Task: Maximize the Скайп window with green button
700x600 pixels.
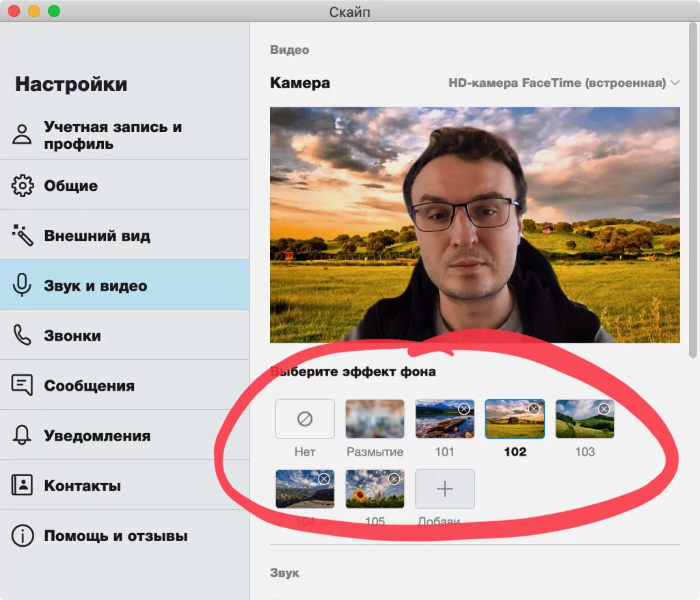Action: (x=54, y=11)
